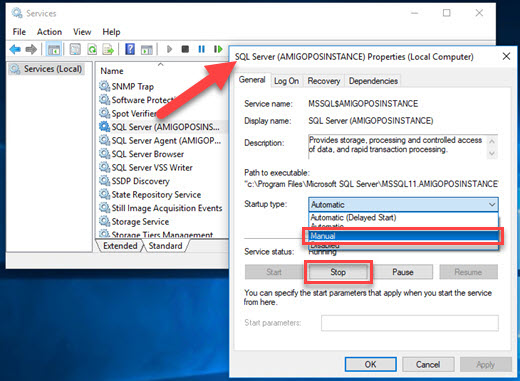Click the Export List toolbar icon
The height and width of the screenshot is (381, 520).
[x=108, y=50]
